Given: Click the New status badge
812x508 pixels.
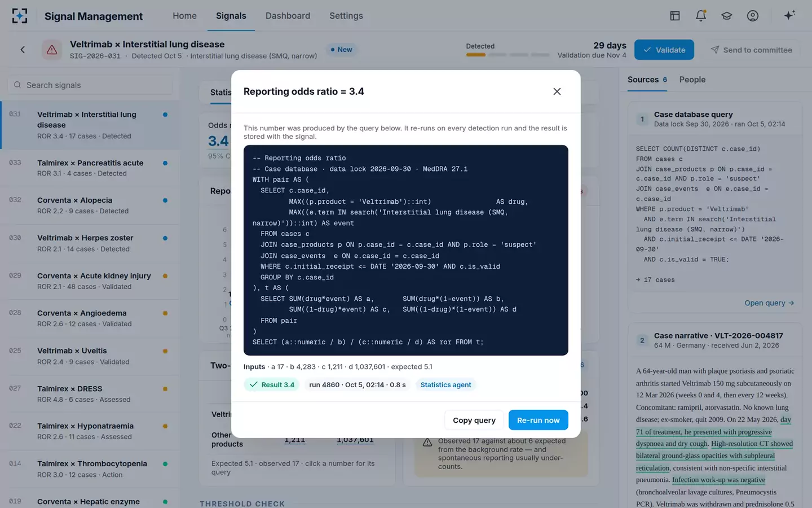Looking at the screenshot, I should coord(341,50).
